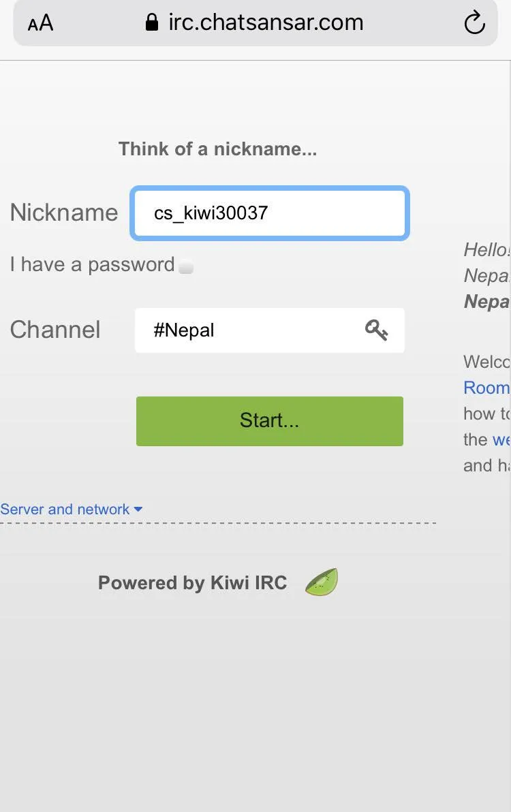Click the kiwi fruit slice logo

322,582
